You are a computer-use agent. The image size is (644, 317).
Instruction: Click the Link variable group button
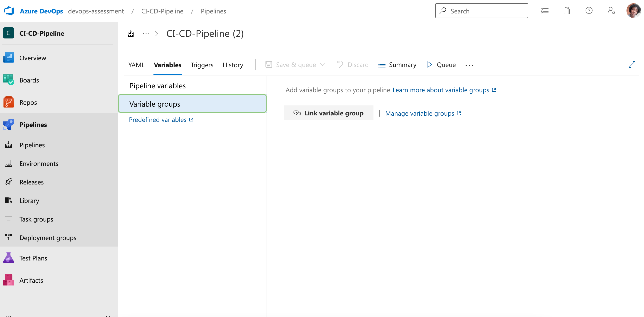tap(328, 113)
